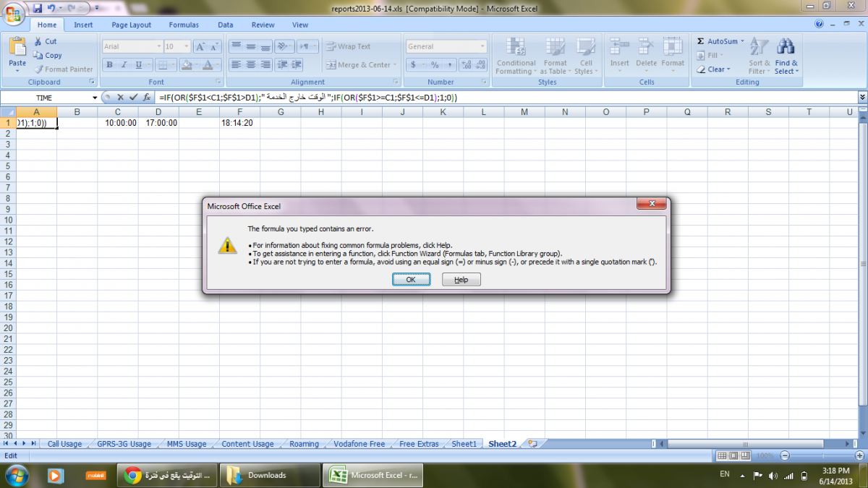Toggle Center alignment
The height and width of the screenshot is (488, 868).
pos(250,65)
